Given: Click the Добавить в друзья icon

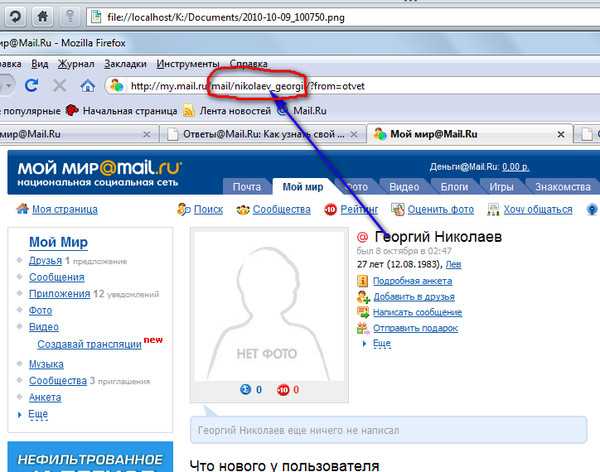Looking at the screenshot, I should pyautogui.click(x=363, y=297).
